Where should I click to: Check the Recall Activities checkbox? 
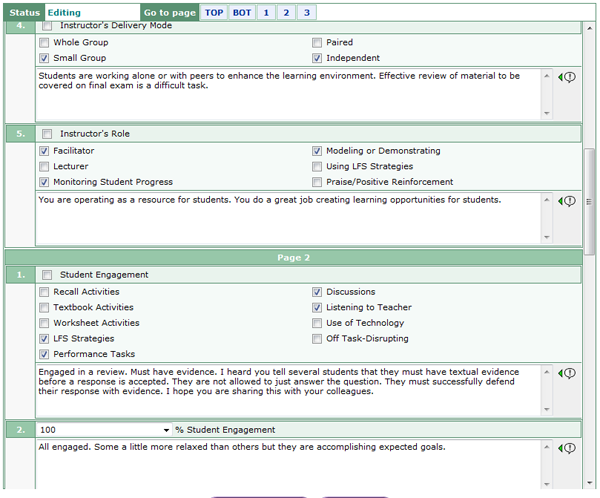(44, 292)
